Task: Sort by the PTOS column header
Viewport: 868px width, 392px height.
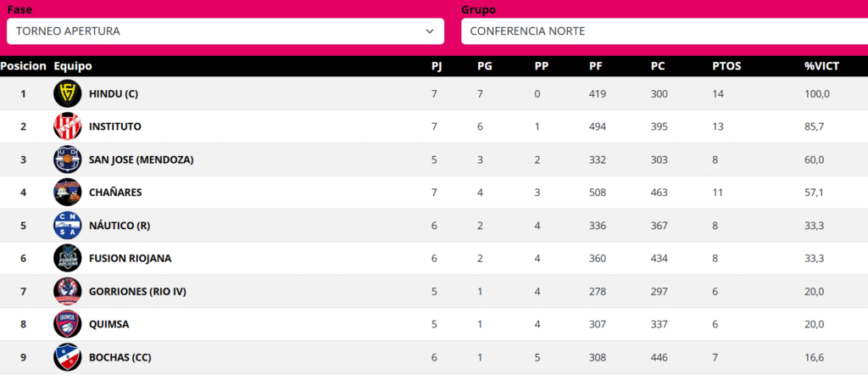Action: [726, 66]
